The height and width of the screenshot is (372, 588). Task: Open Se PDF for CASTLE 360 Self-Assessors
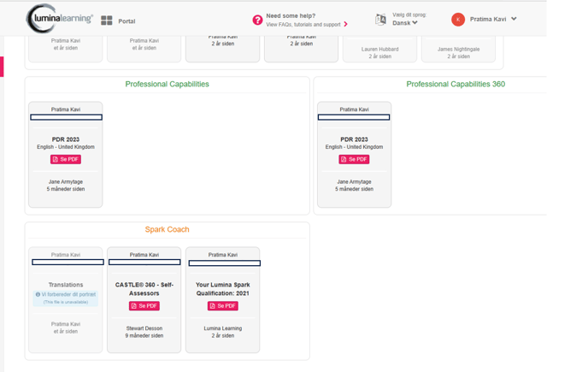click(144, 306)
